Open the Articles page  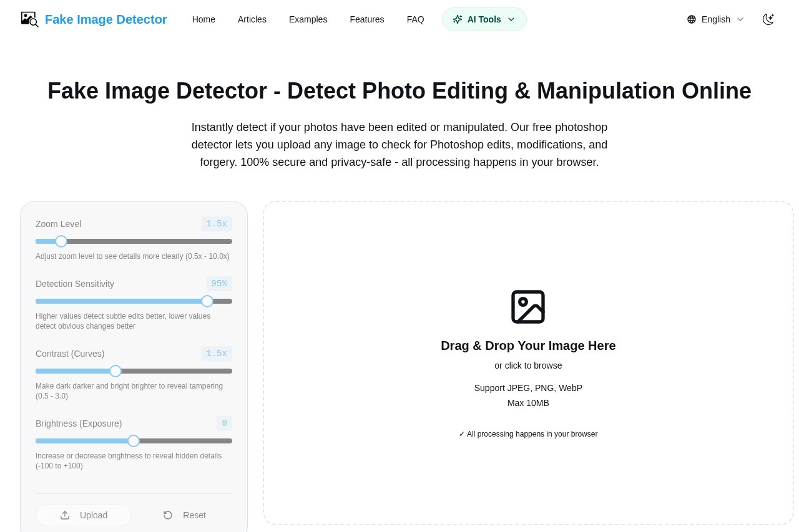coord(252,19)
